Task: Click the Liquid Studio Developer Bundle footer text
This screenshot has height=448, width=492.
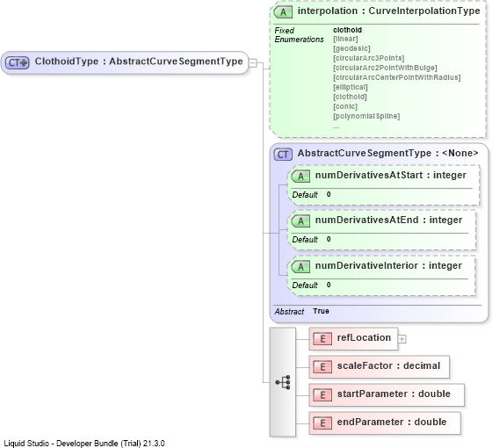Action: pyautogui.click(x=84, y=444)
